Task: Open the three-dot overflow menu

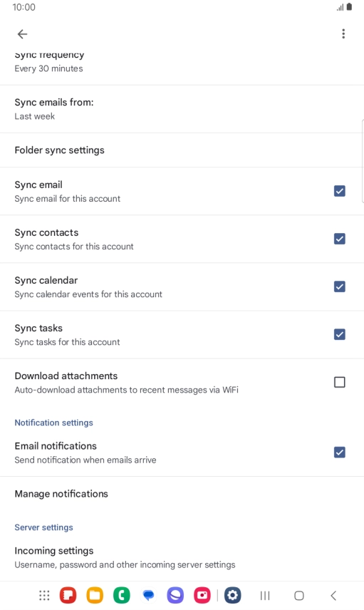Action: pos(343,33)
